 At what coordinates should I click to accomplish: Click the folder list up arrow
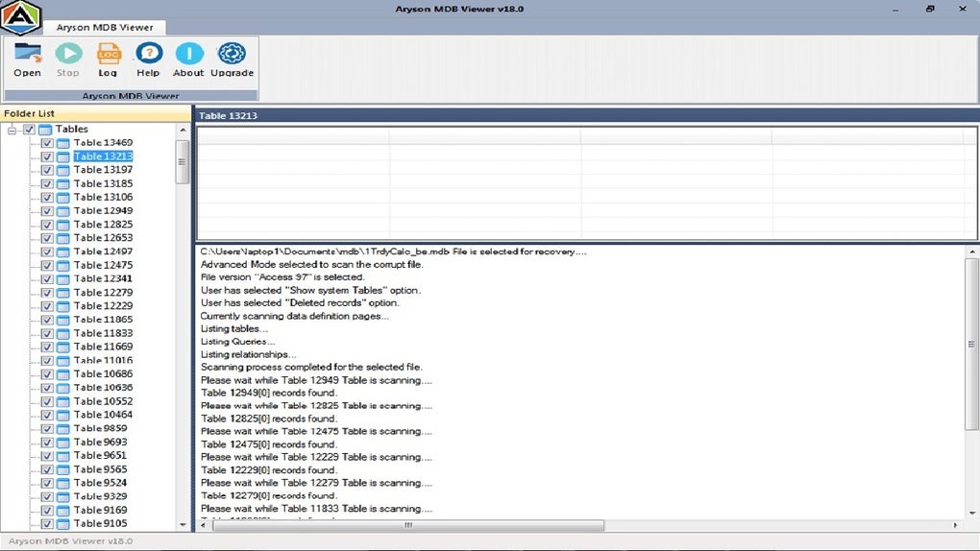pos(183,130)
